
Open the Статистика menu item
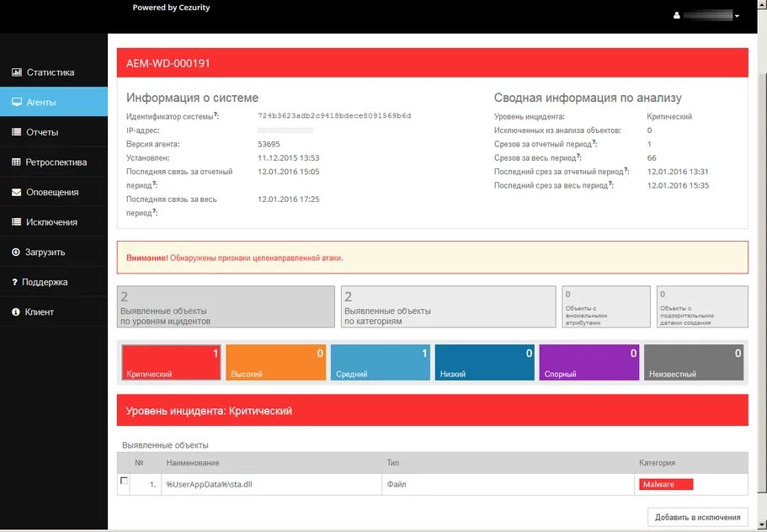pos(54,72)
